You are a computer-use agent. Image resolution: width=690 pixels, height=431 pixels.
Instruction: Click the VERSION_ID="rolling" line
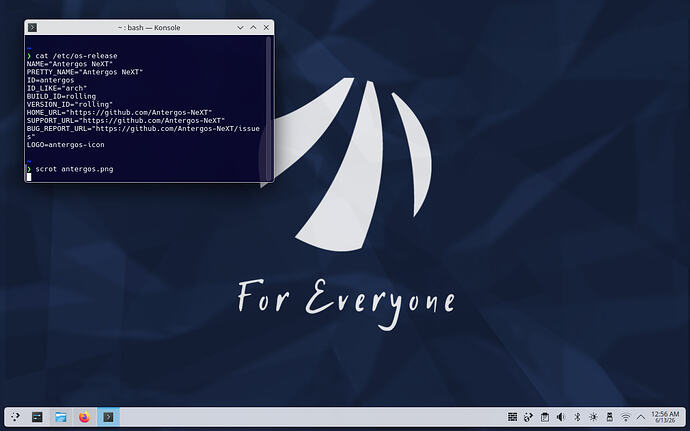click(70, 104)
